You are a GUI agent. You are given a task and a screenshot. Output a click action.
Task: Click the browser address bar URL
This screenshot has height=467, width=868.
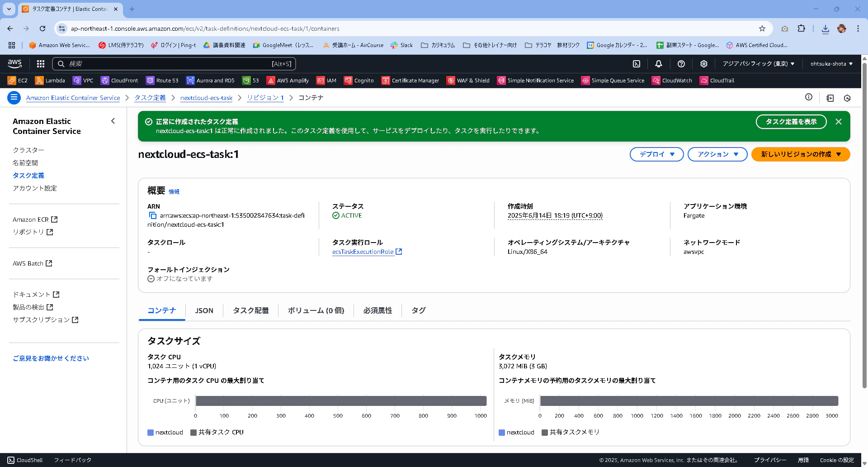(x=205, y=29)
